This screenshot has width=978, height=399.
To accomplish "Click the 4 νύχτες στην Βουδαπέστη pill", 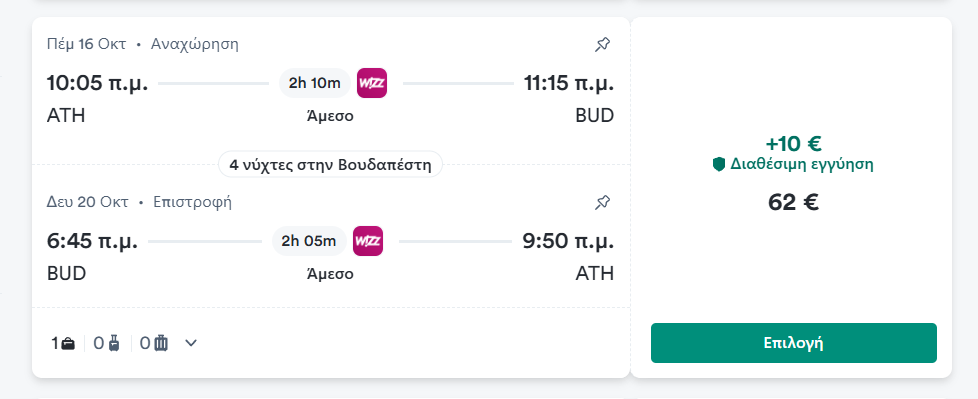I will pos(331,165).
